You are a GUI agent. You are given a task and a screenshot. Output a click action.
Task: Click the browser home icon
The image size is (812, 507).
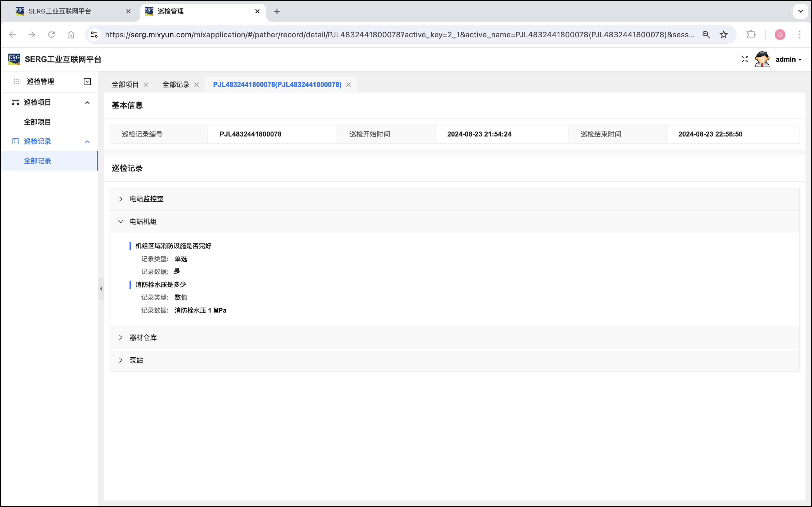[x=71, y=34]
